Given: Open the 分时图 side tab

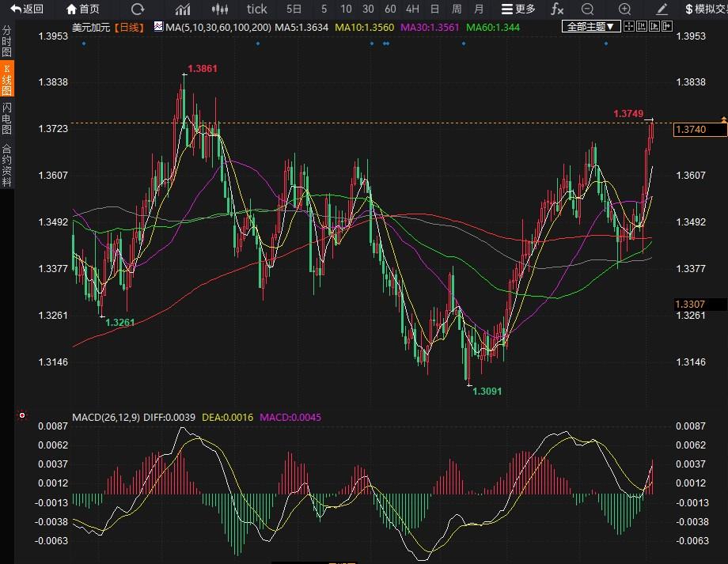Looking at the screenshot, I should point(7,41).
